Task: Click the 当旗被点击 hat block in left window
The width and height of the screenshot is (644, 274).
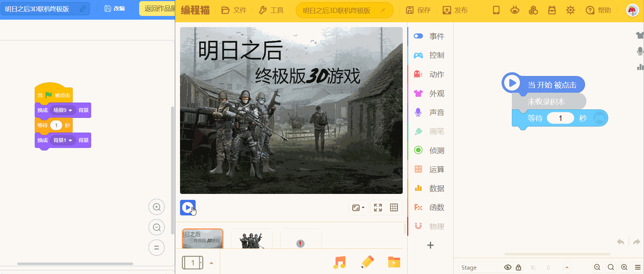Action: (54, 93)
